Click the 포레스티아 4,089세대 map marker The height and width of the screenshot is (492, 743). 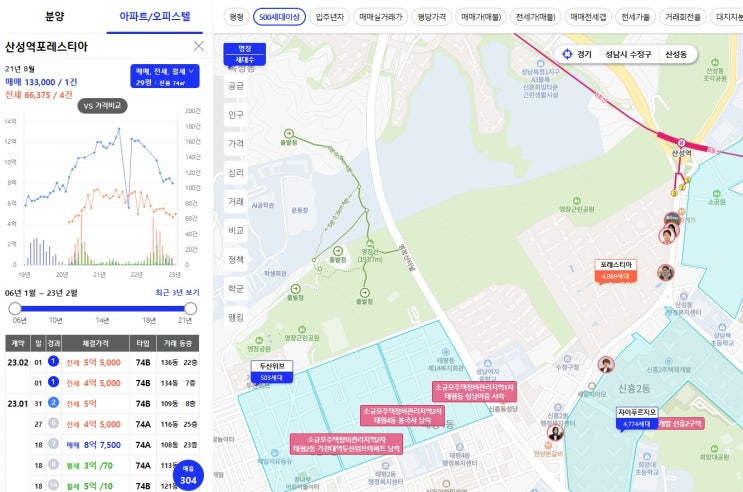616,271
